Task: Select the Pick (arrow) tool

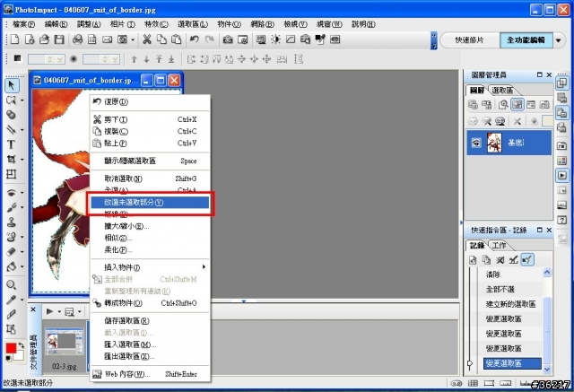Action: (11, 85)
